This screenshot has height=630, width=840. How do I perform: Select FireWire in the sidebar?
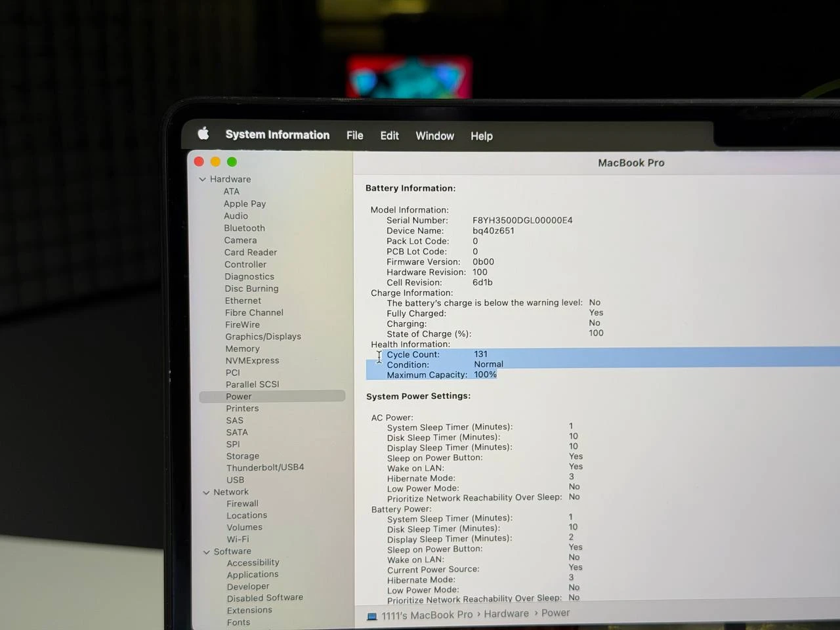242,325
